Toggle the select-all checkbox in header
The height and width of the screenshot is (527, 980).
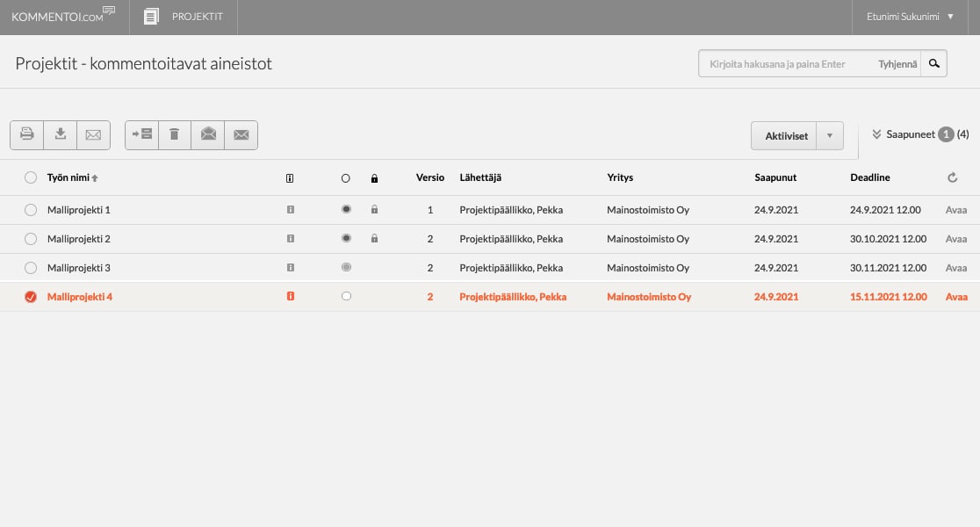point(31,177)
